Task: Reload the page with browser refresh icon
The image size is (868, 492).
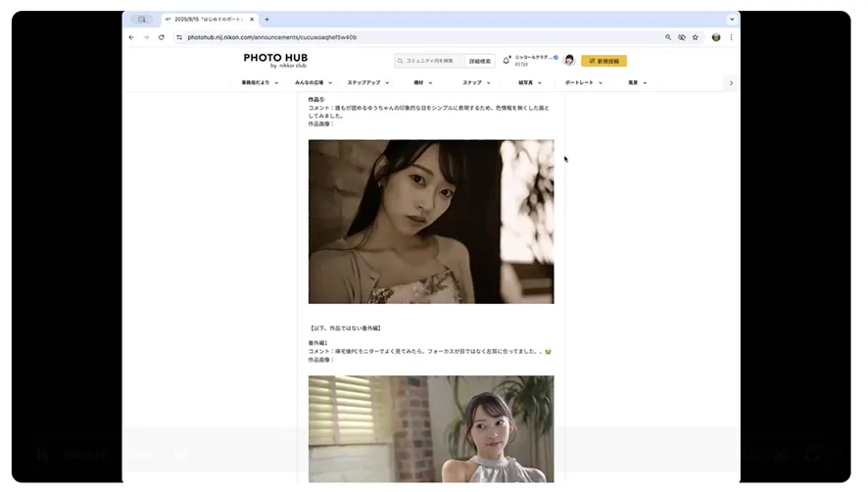Action: [161, 37]
